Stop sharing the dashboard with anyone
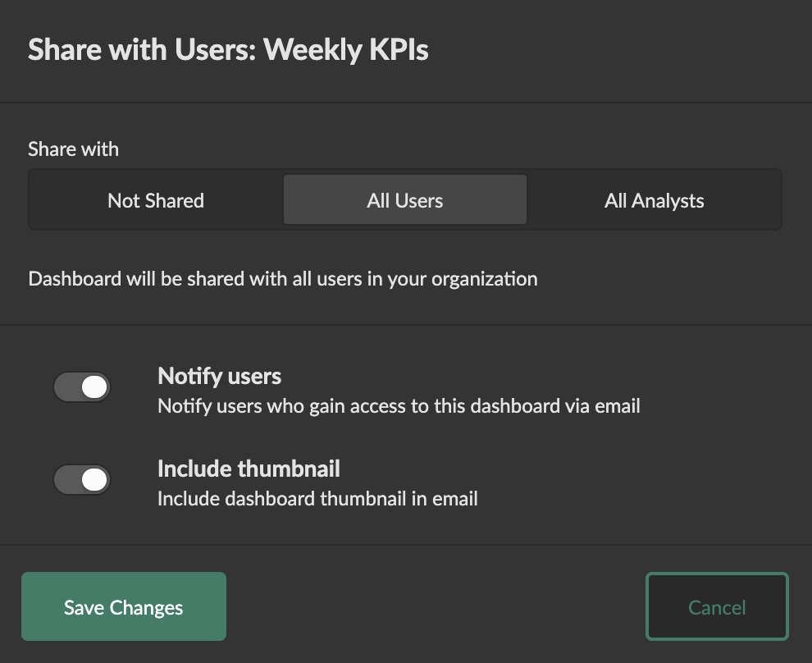The image size is (812, 663). point(156,200)
